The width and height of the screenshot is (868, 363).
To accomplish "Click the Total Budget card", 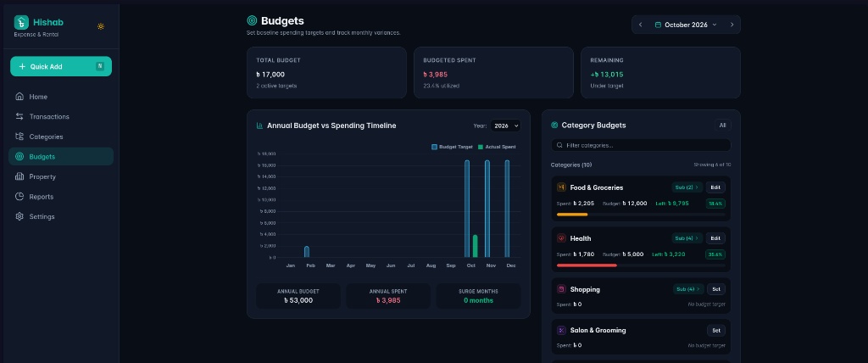I will 326,73.
